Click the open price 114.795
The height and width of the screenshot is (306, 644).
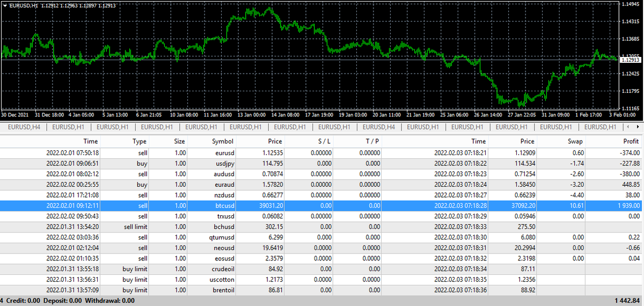pyautogui.click(x=272, y=163)
